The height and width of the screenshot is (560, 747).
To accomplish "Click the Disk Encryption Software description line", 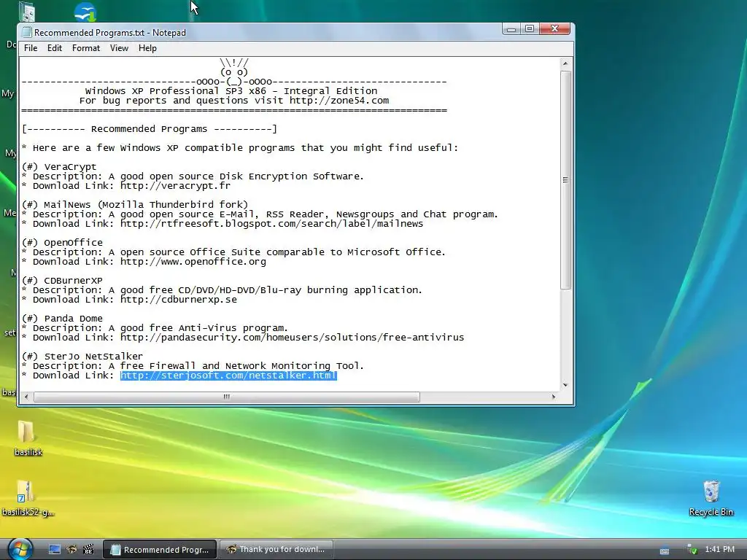I will [193, 176].
